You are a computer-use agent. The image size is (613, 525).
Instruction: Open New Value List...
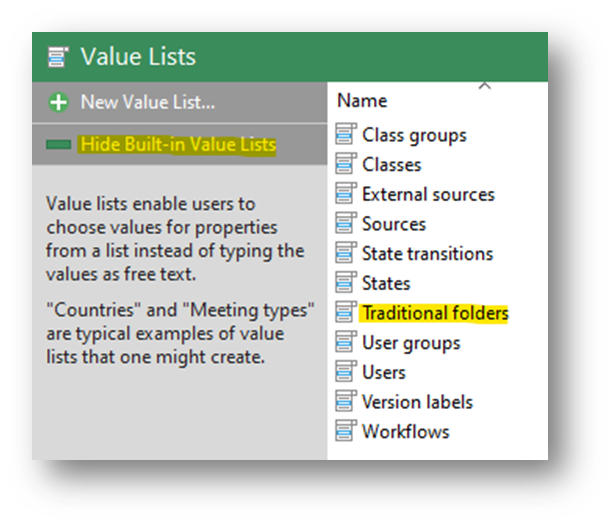point(147,102)
